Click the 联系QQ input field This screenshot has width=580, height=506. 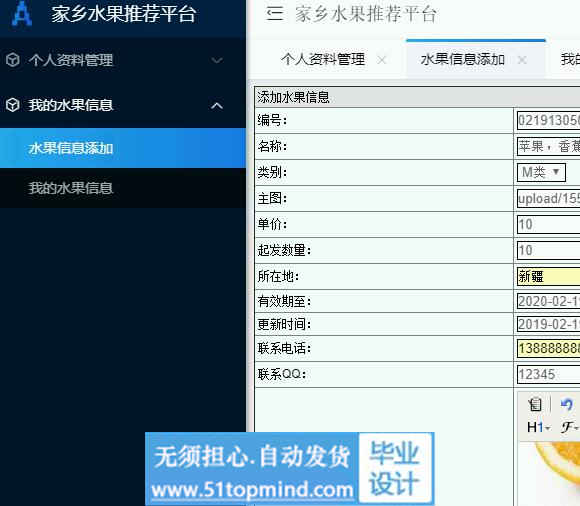[548, 374]
